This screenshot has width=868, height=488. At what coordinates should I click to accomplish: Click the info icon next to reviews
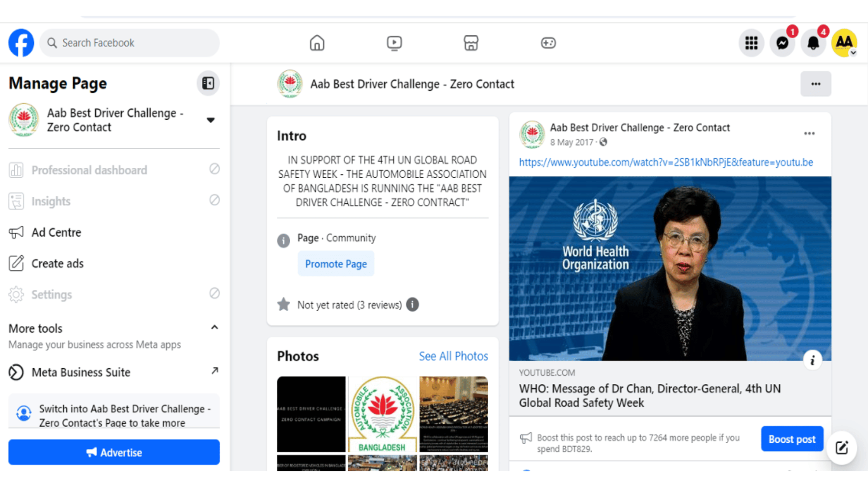(x=412, y=304)
